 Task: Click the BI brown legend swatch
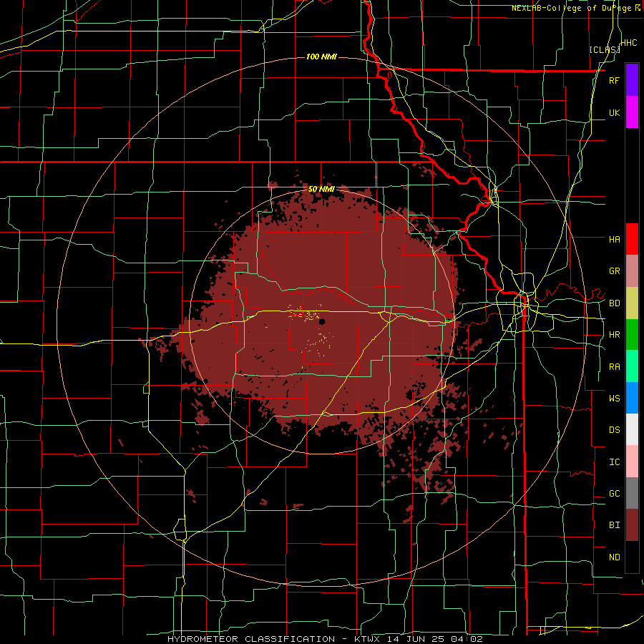(632, 525)
